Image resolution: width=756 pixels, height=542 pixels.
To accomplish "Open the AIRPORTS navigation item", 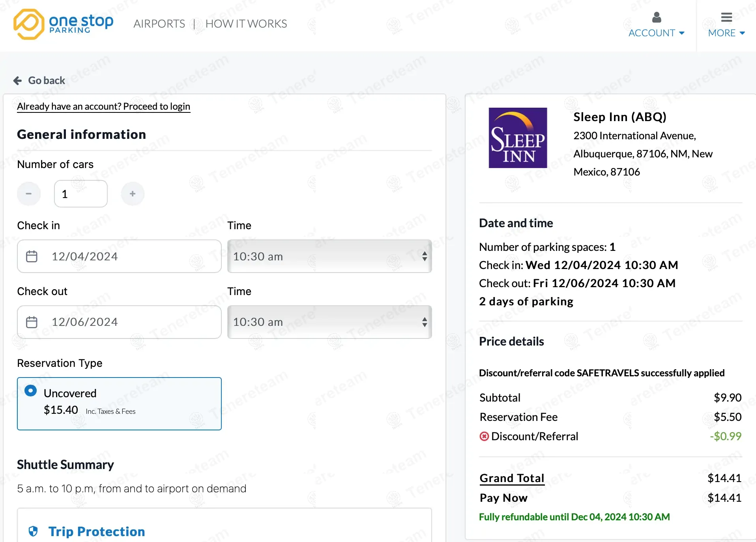I will [x=159, y=24].
